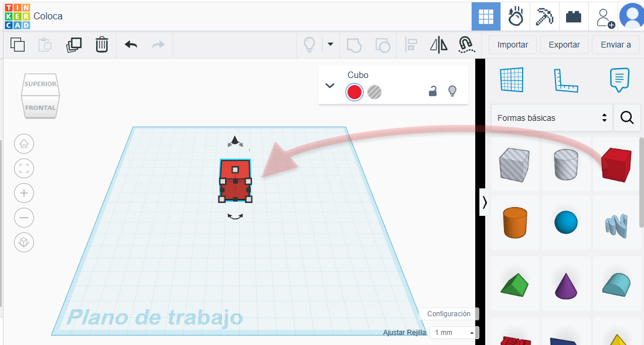Open the Notes tool
Screen dimensions: 644x345
point(619,80)
